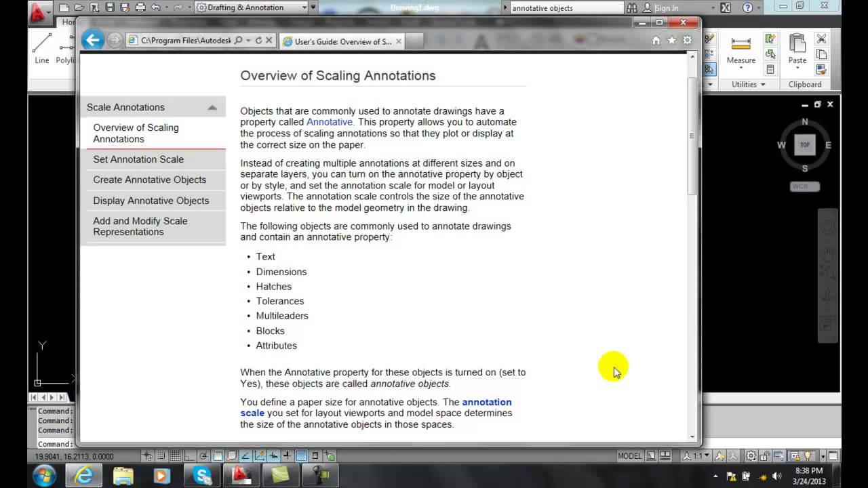
Task: Collapse the Scale Annotations section arrow
Action: [212, 107]
